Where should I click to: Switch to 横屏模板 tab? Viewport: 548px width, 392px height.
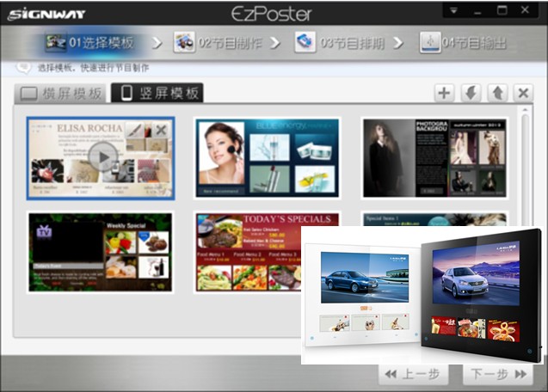tap(60, 94)
